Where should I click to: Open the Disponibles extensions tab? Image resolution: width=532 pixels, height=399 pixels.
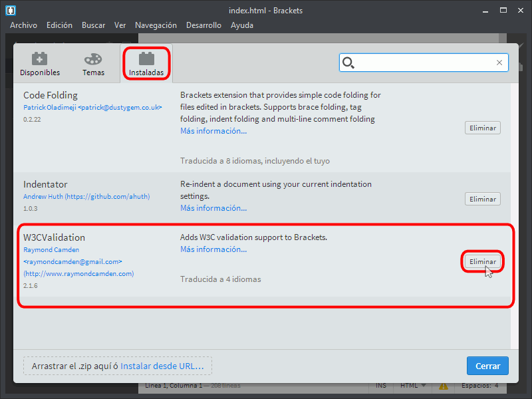tap(40, 63)
